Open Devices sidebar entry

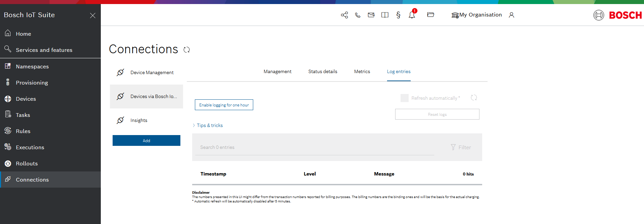[x=50, y=99]
